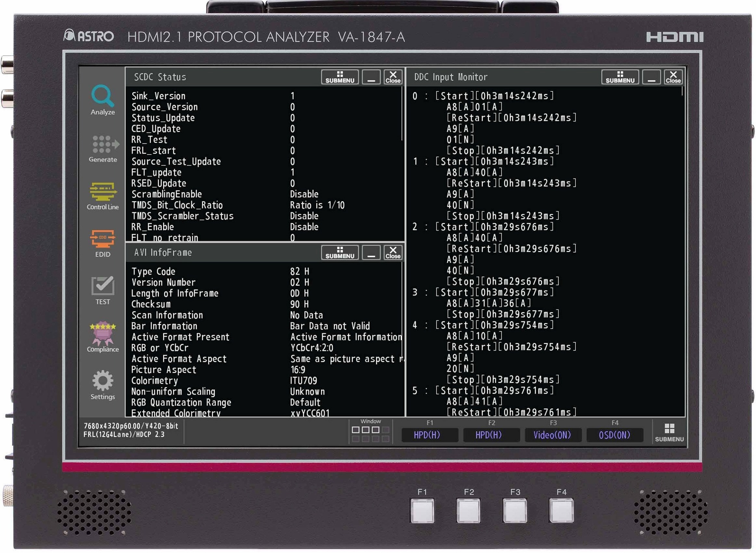Select the Picture Aspect value "16:9"

click(x=297, y=369)
